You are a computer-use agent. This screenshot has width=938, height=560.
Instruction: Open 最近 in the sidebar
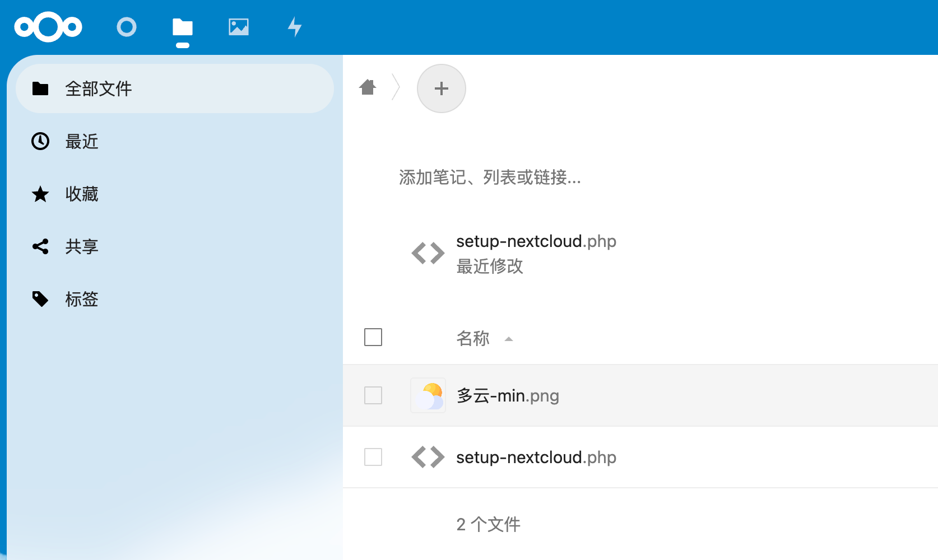pos(82,141)
